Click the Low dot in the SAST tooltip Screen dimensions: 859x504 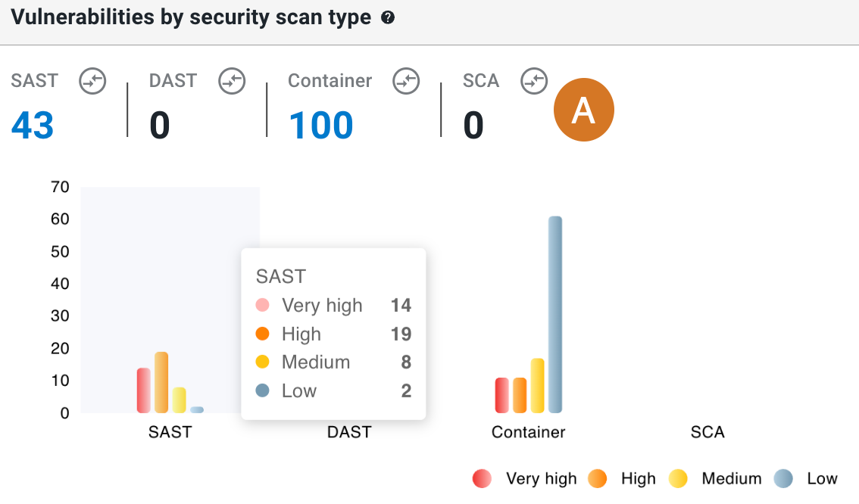[263, 390]
